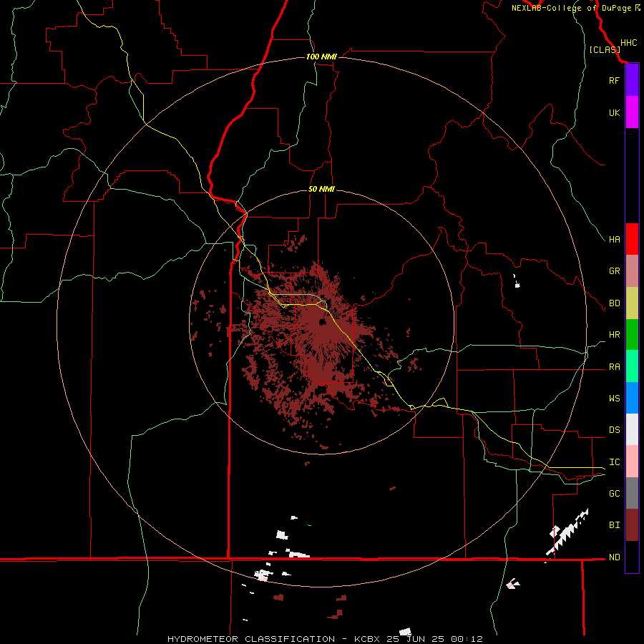
Task: Click the IC light pink legend swatch
Action: (632, 462)
